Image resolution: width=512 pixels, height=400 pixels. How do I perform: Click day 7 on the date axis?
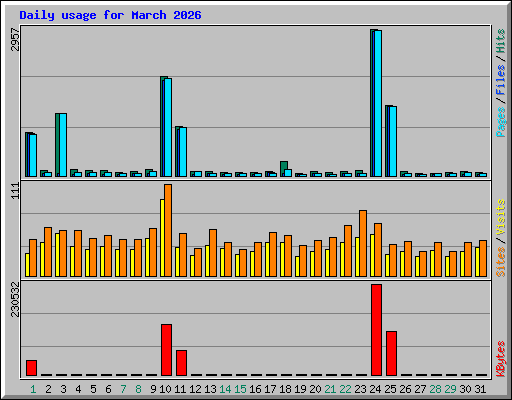click(x=123, y=389)
